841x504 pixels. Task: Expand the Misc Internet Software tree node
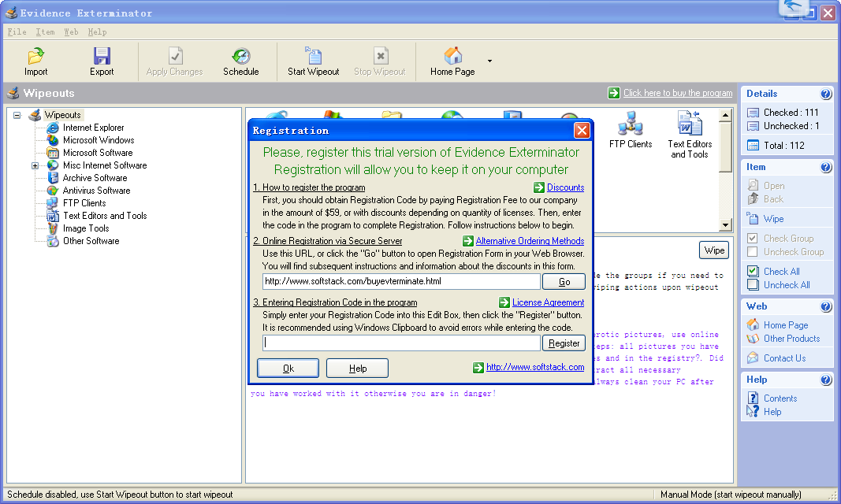click(x=35, y=165)
